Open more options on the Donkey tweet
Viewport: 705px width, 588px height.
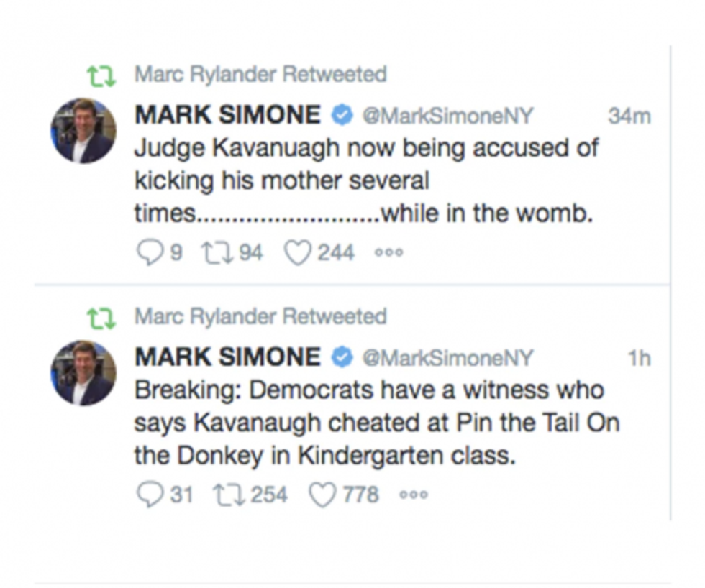(414, 495)
